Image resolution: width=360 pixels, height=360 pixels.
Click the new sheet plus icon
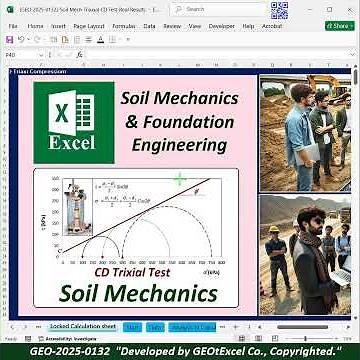[235, 327]
